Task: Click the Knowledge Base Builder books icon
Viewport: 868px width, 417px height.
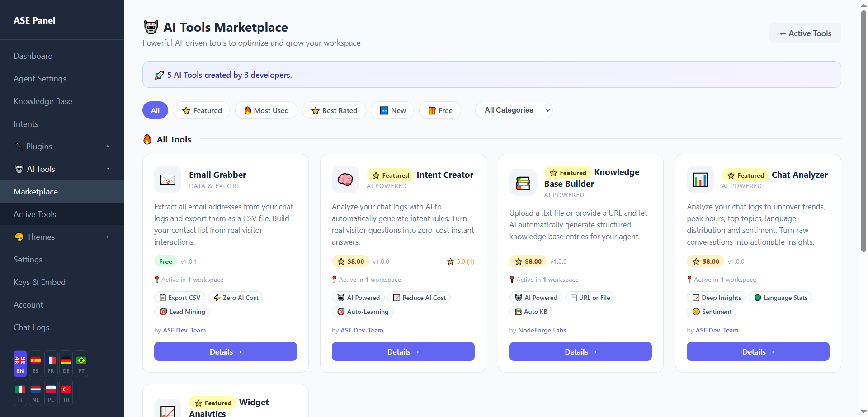Action: tap(523, 183)
